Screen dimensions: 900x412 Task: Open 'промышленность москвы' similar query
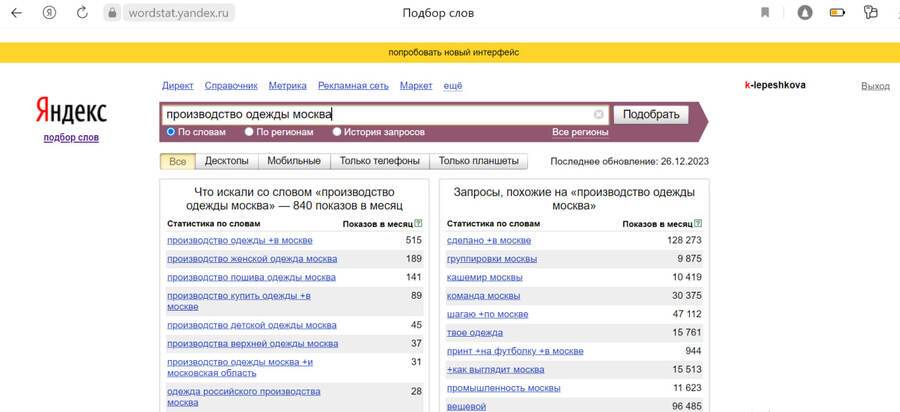pos(504,388)
